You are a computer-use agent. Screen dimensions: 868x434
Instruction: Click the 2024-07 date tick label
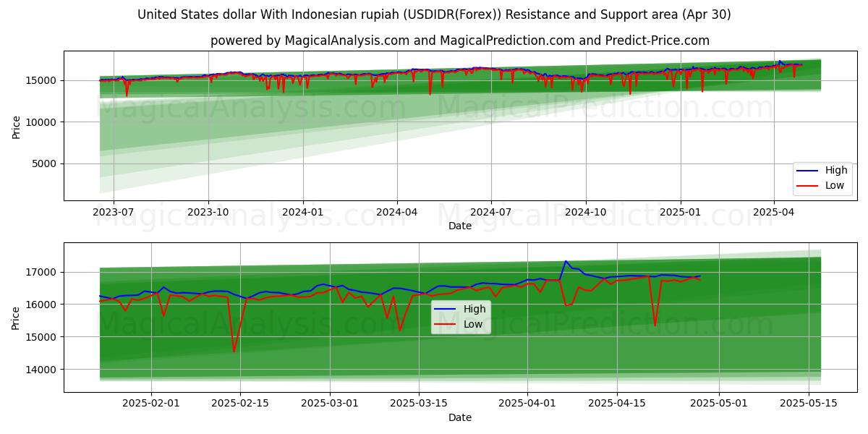click(491, 212)
